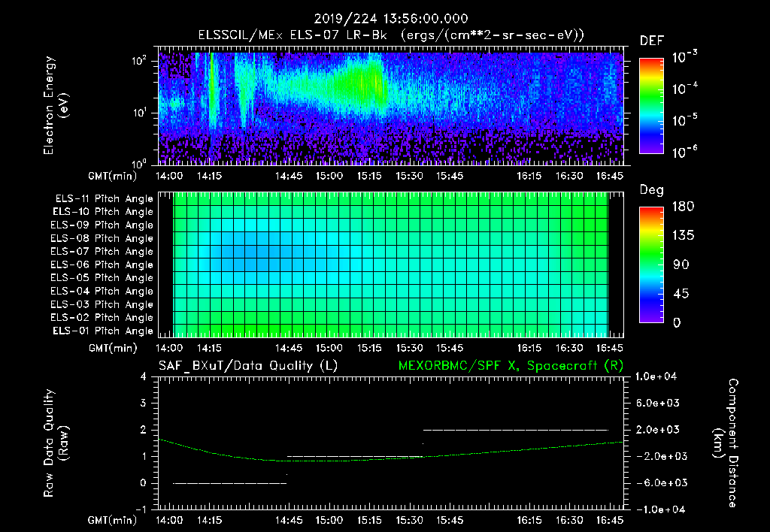Click the 0 value on the Deg color scale
Viewport: 770px width, 532px height.
[677, 323]
